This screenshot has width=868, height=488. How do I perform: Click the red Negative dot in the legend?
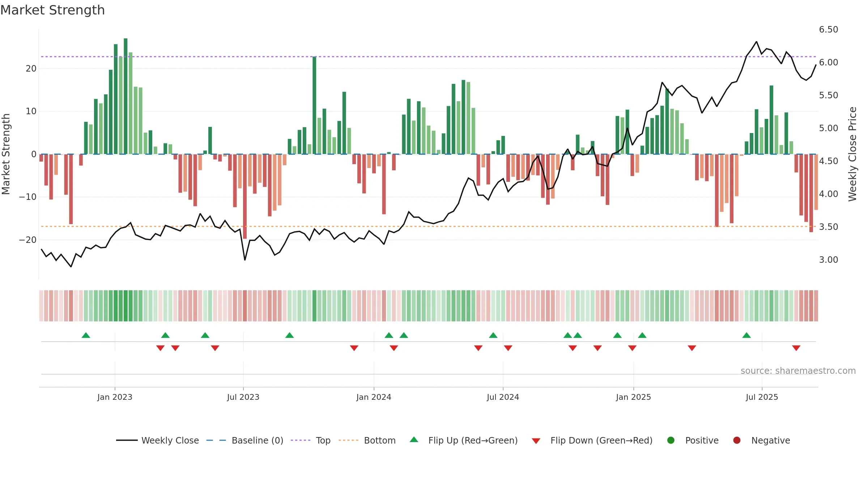(x=737, y=440)
